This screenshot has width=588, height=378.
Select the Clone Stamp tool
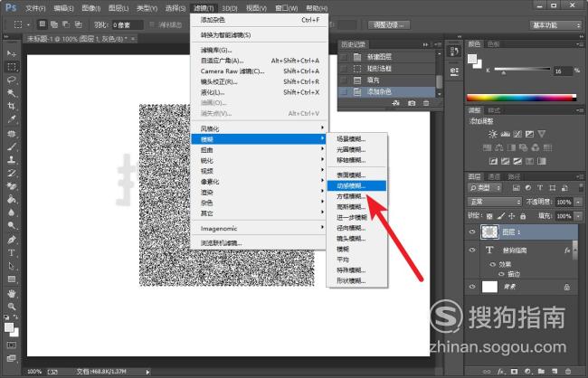[12, 160]
